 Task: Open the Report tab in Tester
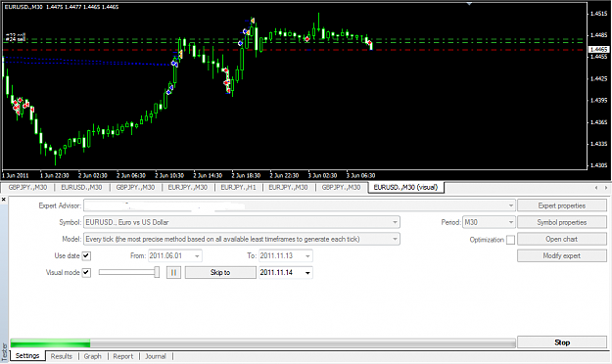[123, 356]
